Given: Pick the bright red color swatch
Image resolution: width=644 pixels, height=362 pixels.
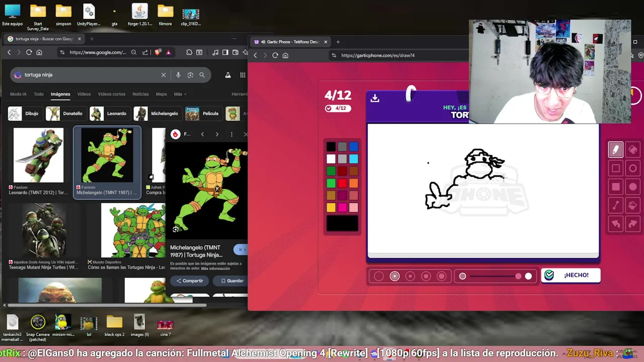Looking at the screenshot, I should click(342, 184).
